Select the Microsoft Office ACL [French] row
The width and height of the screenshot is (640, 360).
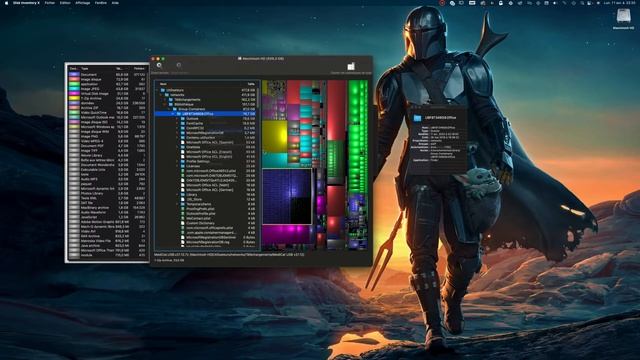[x=206, y=152]
